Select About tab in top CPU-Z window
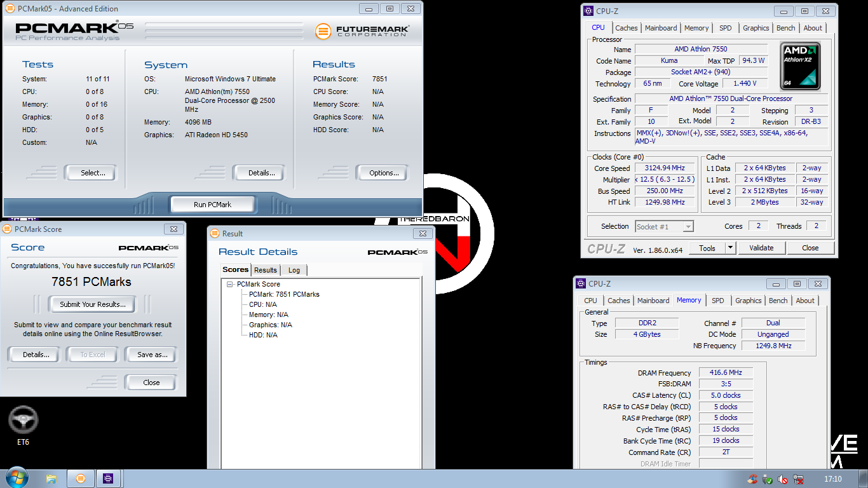 [813, 28]
